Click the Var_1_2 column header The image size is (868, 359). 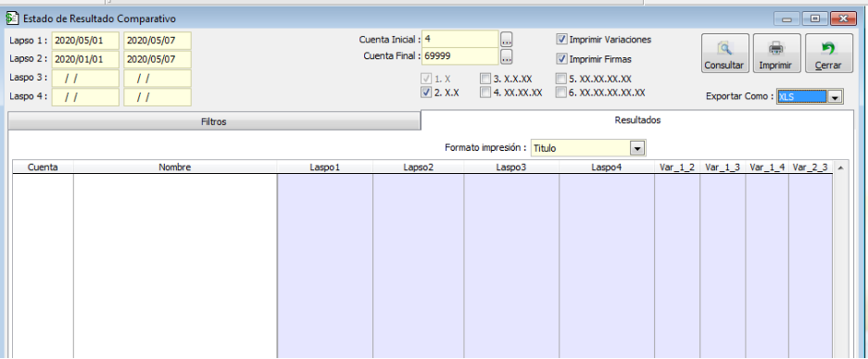[677, 167]
